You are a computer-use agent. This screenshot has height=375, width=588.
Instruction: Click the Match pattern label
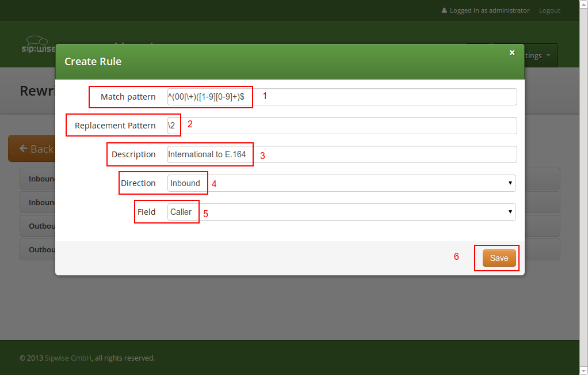point(128,97)
